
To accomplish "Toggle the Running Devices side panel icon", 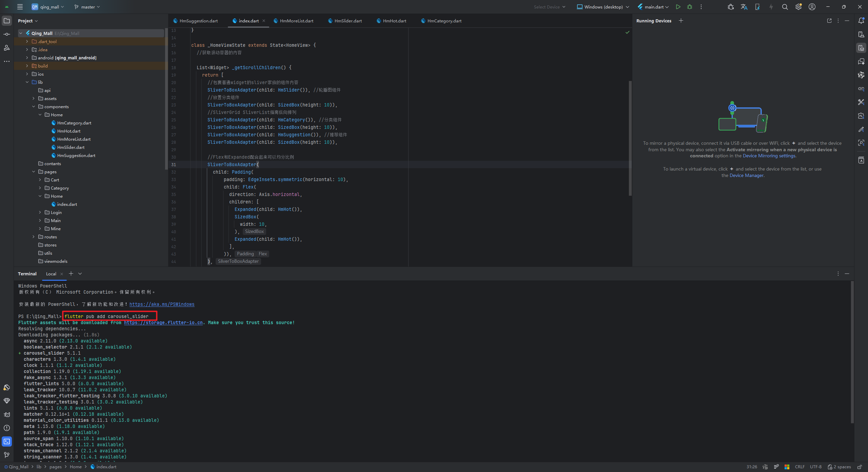I will pos(861,48).
